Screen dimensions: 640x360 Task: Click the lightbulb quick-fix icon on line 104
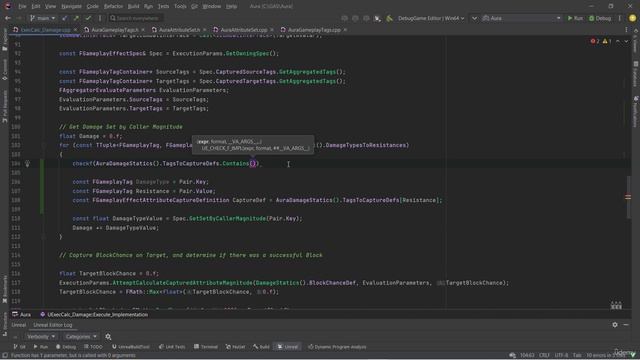pos(27,164)
